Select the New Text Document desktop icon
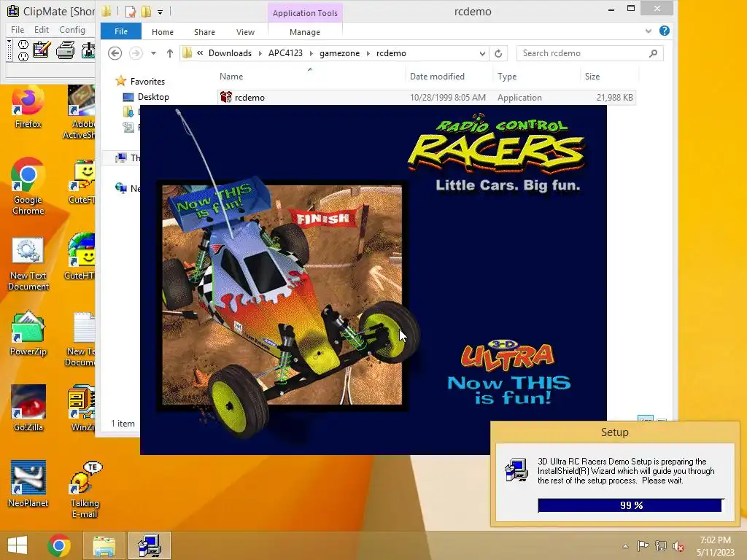 click(28, 264)
